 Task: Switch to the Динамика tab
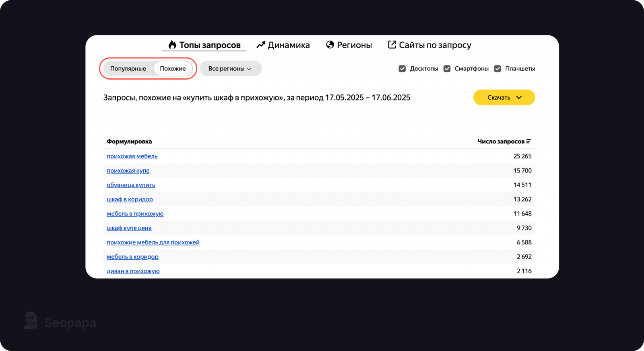283,45
